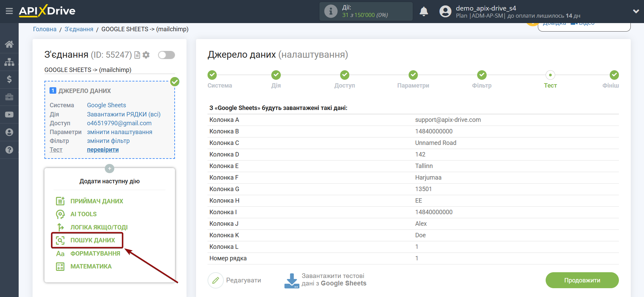
Task: Copy connection via the document icon
Action: click(137, 55)
